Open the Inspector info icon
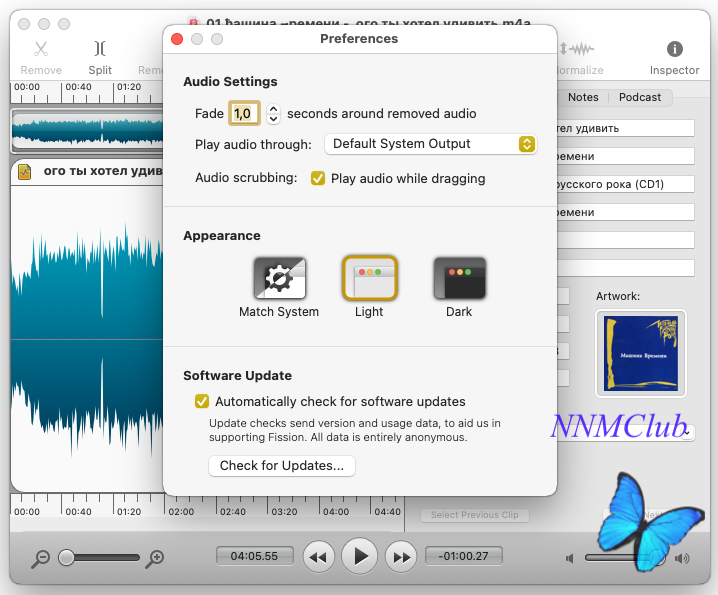The width and height of the screenshot is (718, 595). [674, 49]
